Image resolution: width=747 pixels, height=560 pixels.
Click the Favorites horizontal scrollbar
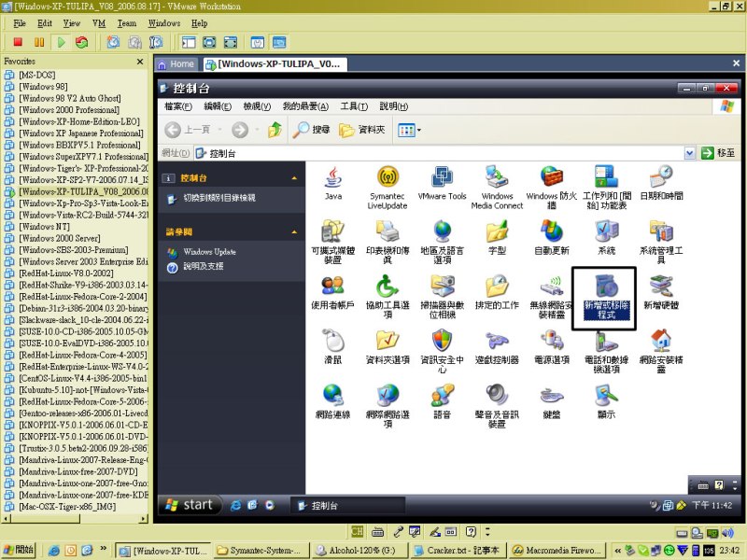(76, 519)
